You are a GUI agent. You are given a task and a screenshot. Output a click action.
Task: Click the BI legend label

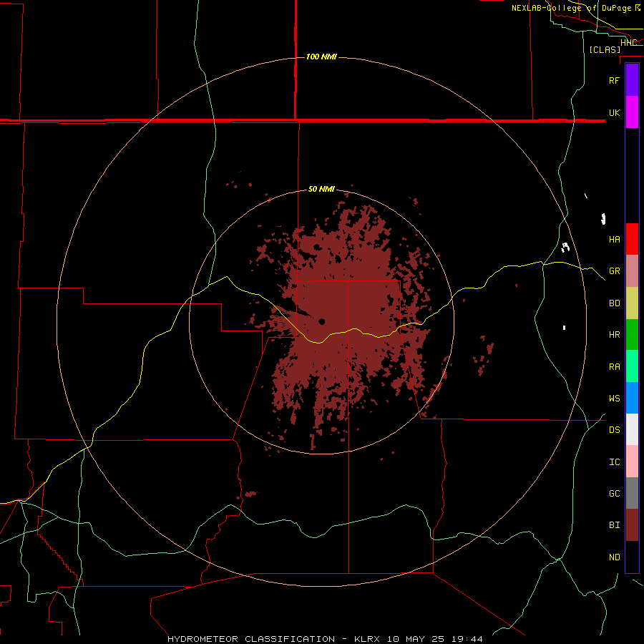pos(614,525)
